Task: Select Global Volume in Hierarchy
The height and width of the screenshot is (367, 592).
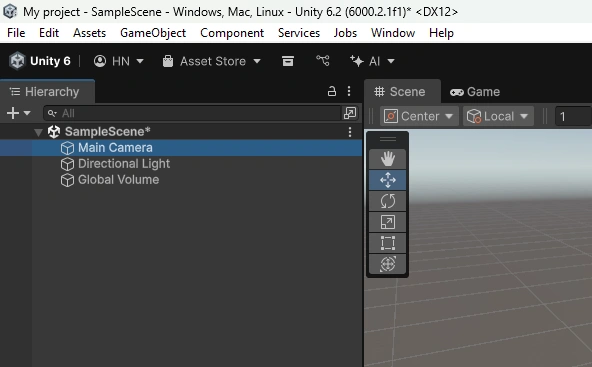Action: (x=181, y=180)
